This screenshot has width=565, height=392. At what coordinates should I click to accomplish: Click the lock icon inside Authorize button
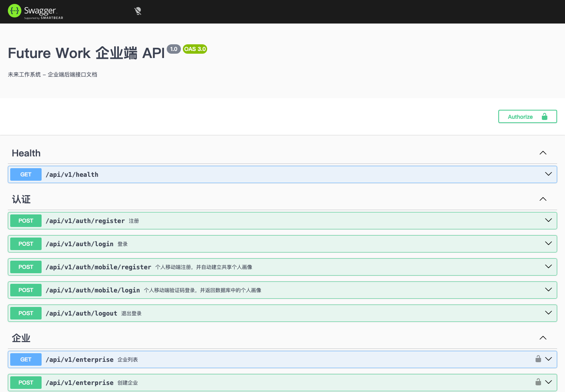(545, 116)
